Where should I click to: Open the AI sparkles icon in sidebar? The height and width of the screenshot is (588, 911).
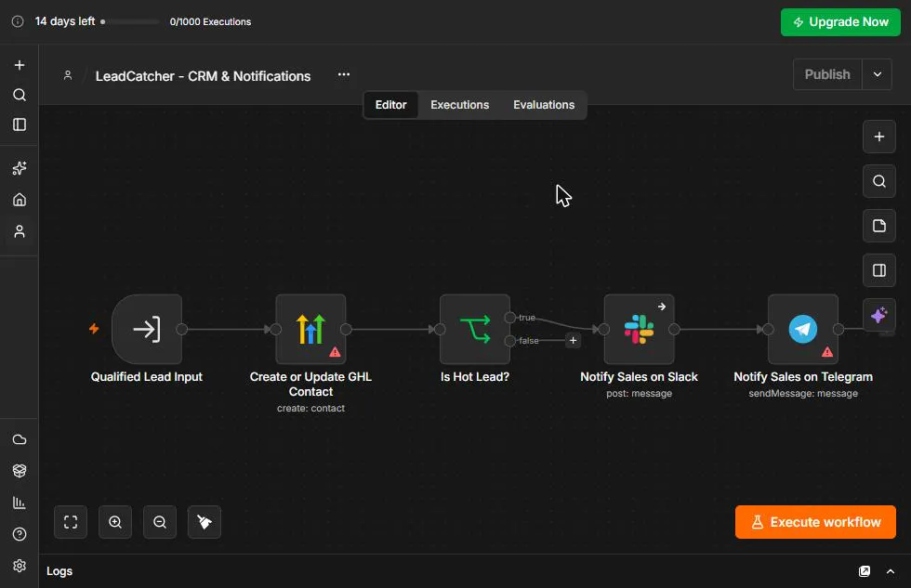(20, 168)
